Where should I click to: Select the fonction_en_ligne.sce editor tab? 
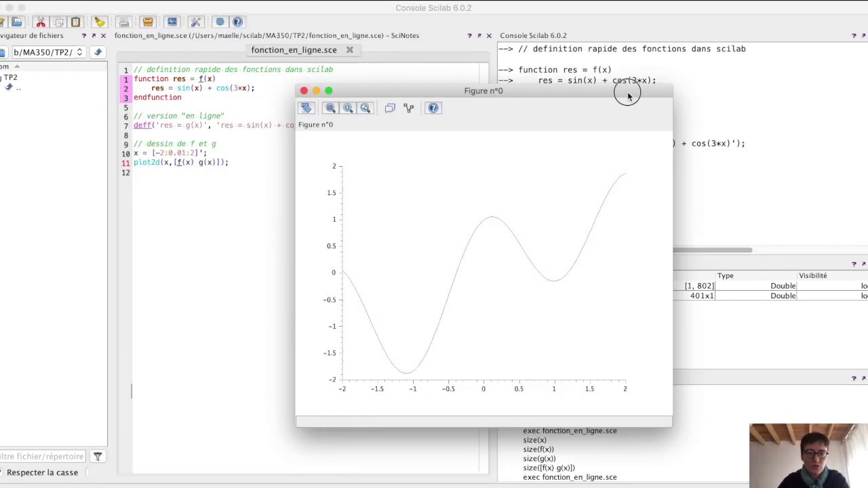pyautogui.click(x=294, y=50)
